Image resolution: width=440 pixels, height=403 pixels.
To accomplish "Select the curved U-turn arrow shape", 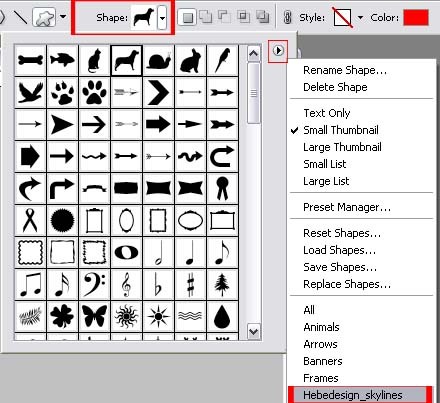I will pos(222,156).
